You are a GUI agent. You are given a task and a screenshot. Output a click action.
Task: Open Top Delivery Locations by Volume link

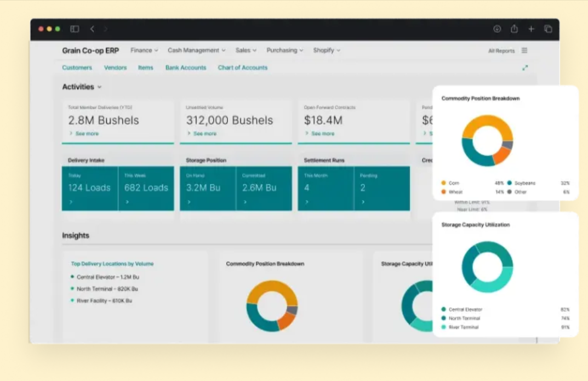pyautogui.click(x=112, y=264)
